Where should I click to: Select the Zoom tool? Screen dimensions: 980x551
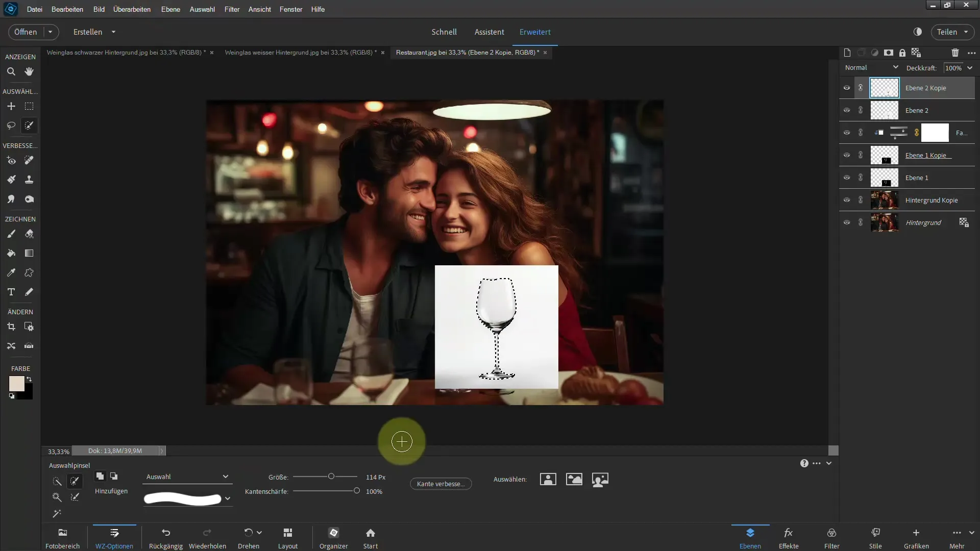click(11, 71)
